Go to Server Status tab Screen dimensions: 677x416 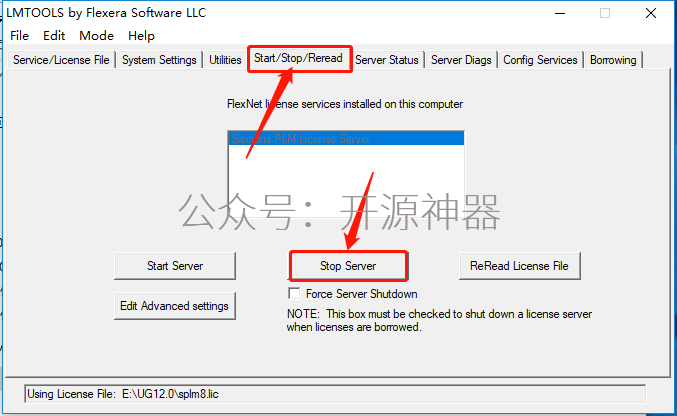[x=387, y=60]
